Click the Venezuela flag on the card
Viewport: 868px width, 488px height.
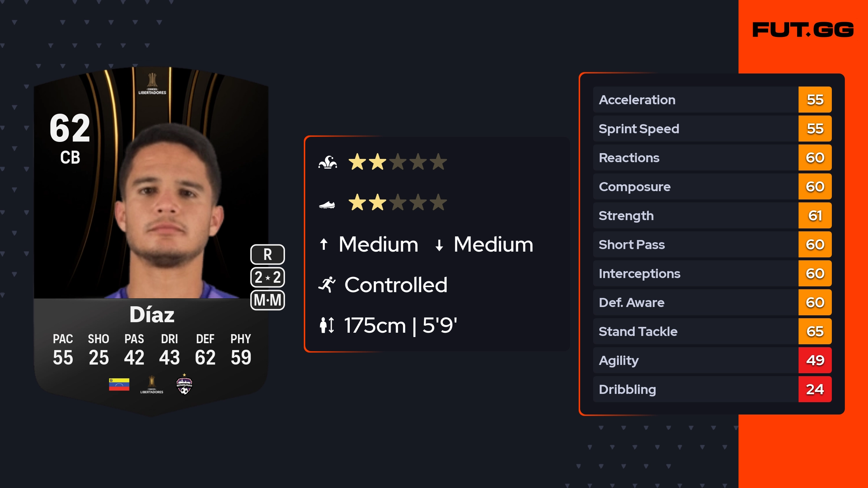[x=119, y=384]
